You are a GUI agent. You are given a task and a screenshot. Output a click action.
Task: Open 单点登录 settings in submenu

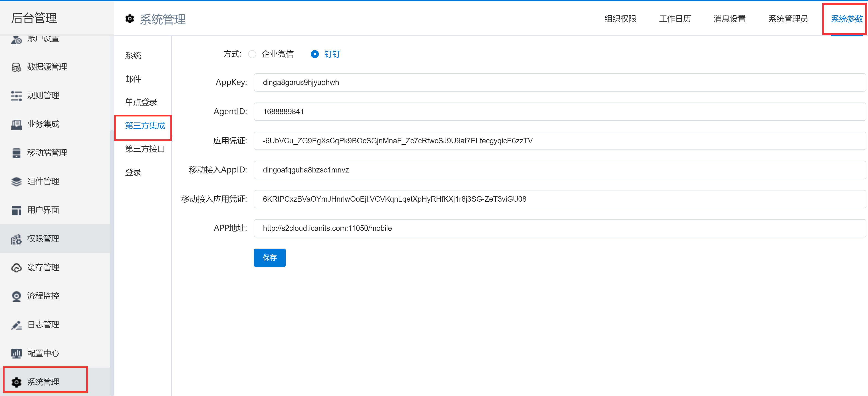click(x=141, y=102)
